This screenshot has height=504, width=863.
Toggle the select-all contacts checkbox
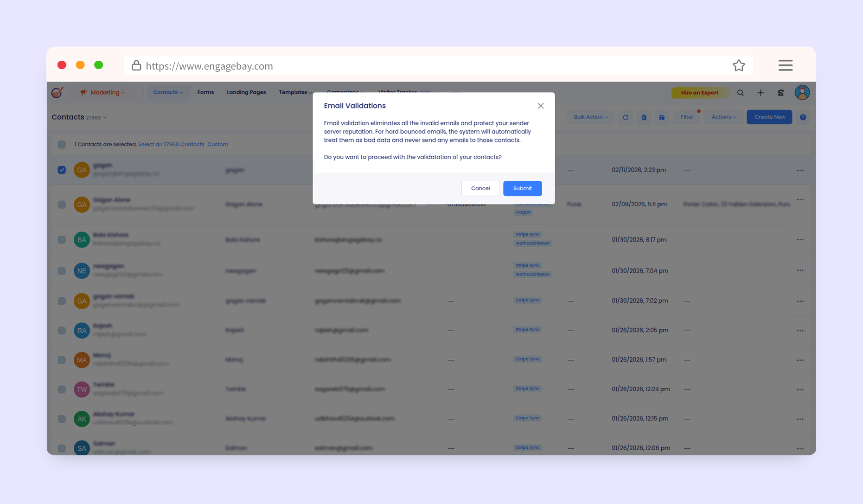pyautogui.click(x=62, y=144)
